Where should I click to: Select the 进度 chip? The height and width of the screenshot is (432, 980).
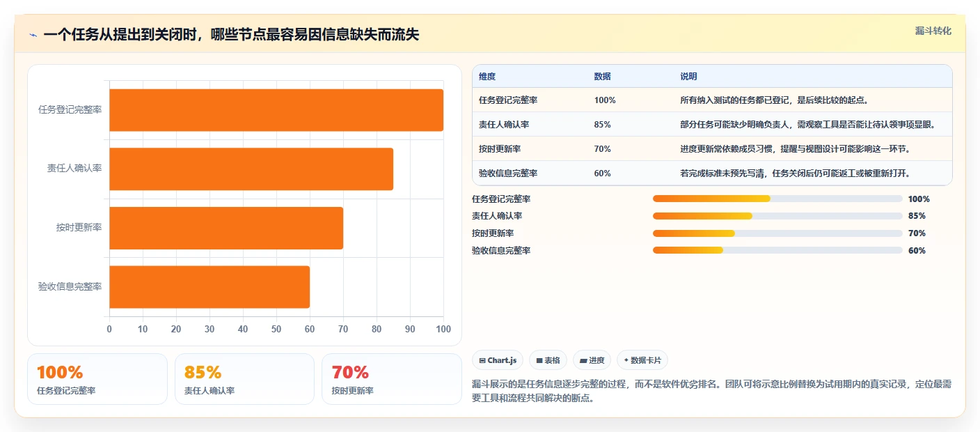tap(592, 360)
